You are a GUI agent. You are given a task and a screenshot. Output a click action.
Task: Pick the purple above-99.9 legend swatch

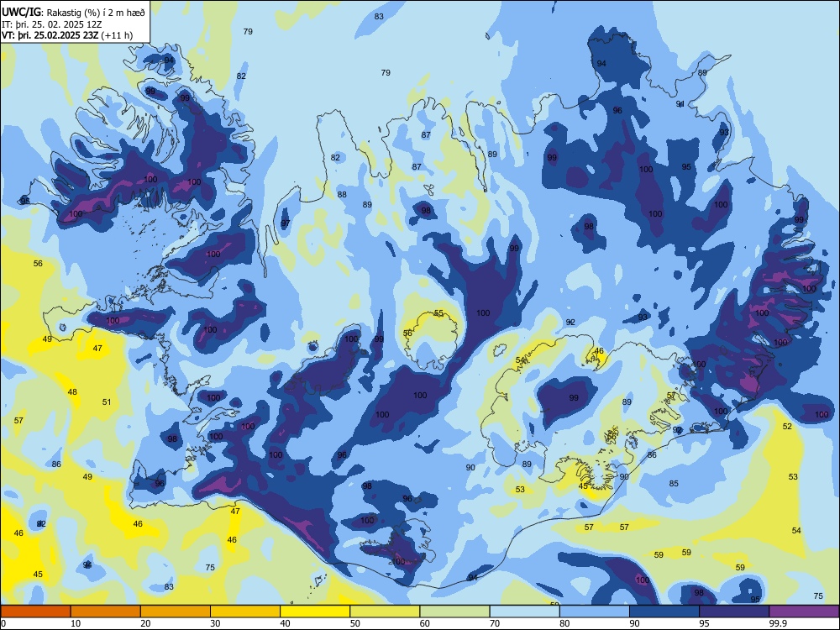pos(804,612)
